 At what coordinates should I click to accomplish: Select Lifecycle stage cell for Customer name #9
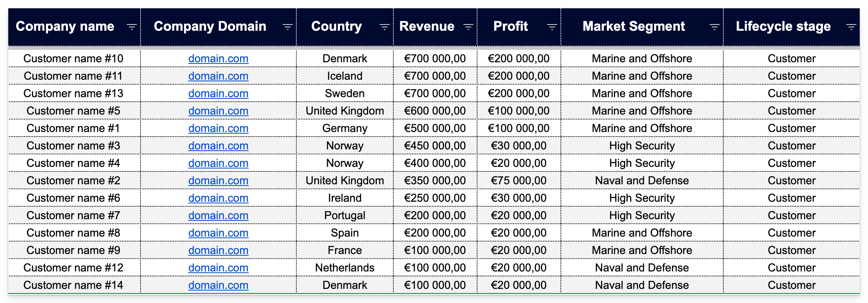click(x=791, y=250)
